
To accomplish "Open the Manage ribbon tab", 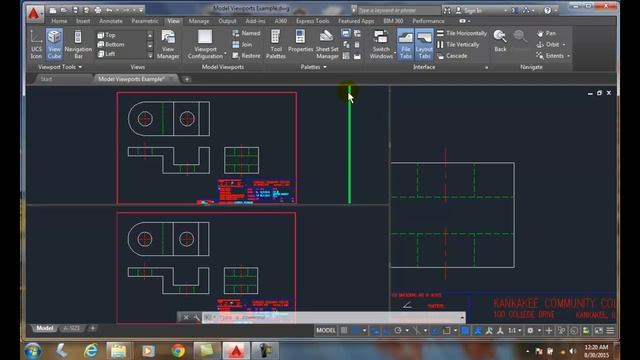I will click(199, 21).
